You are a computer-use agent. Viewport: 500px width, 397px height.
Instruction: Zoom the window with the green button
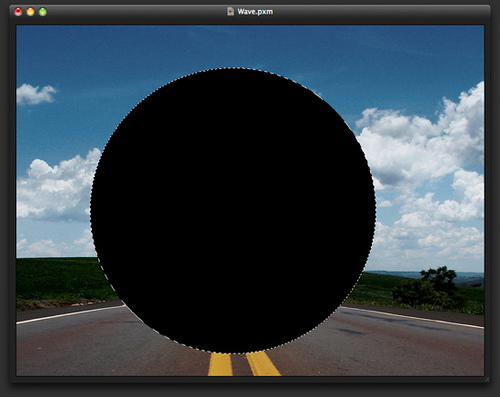coord(43,12)
